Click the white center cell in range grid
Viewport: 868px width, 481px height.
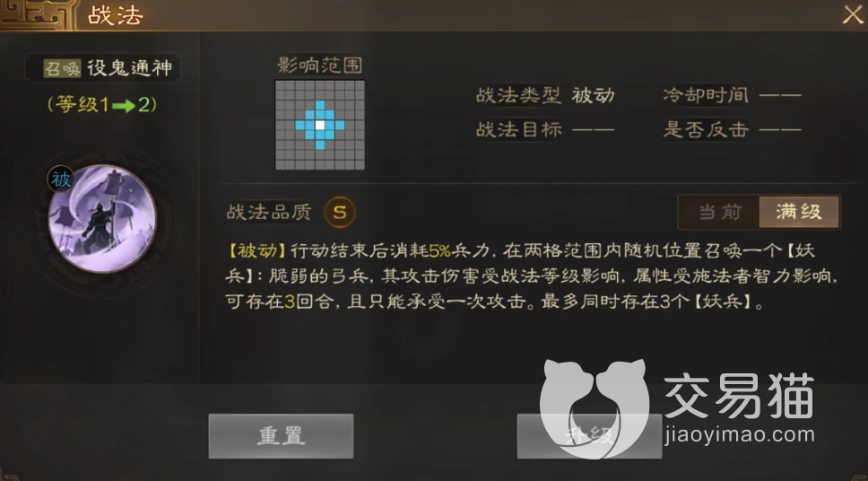pos(320,126)
